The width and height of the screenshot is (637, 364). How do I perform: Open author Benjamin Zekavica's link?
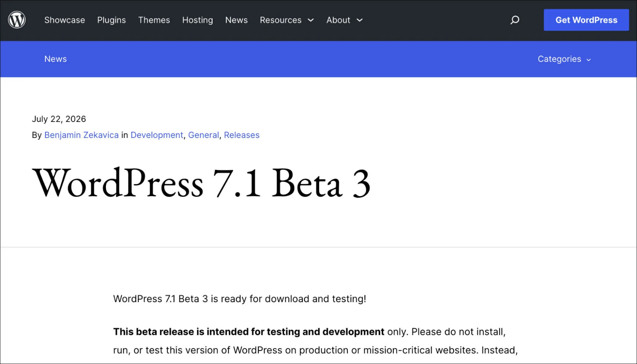click(x=82, y=135)
